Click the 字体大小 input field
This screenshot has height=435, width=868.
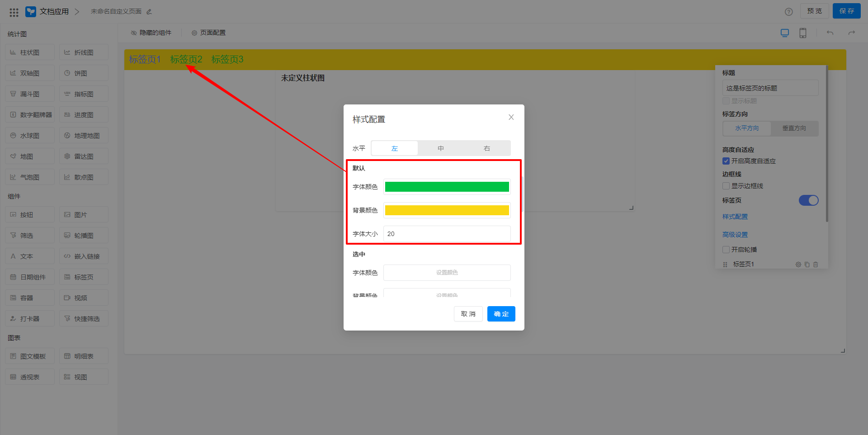447,234
